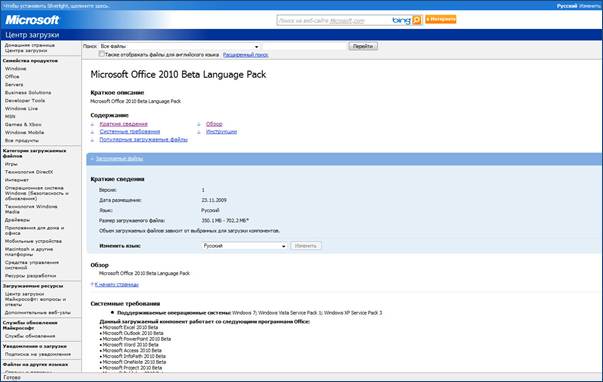Open 'Технология Windows Media' category
This screenshot has height=382, width=603.
[x=31, y=209]
